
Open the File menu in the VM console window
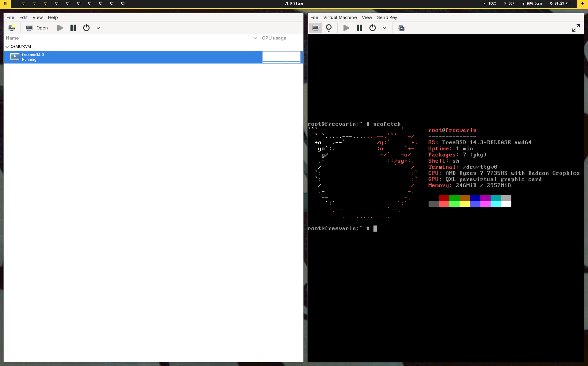click(314, 17)
